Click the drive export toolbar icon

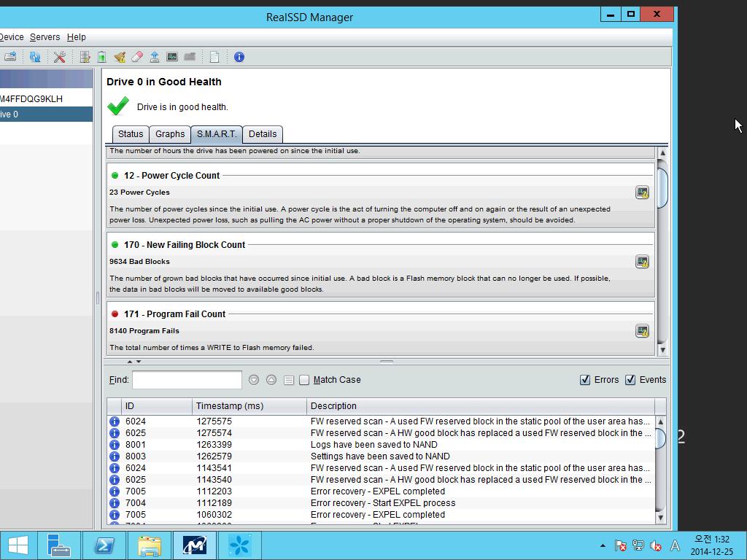pyautogui.click(x=10, y=57)
